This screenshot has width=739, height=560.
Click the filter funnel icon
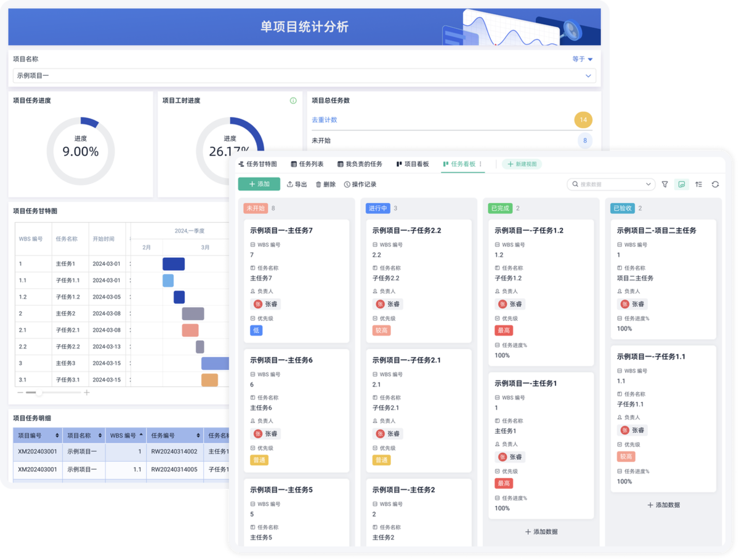click(665, 184)
